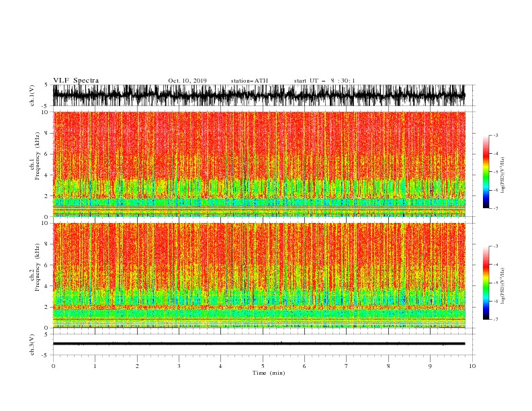
Task: Click the time axis tick label '10'
Action: coord(472,366)
